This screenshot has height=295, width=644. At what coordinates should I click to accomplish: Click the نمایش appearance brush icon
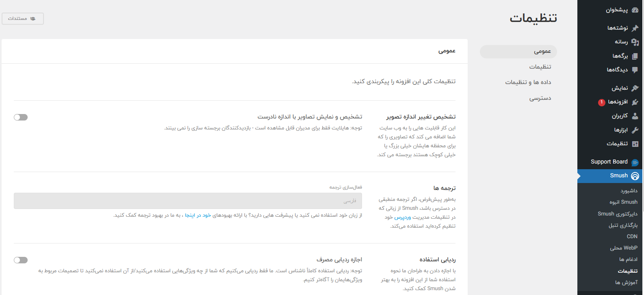(635, 88)
